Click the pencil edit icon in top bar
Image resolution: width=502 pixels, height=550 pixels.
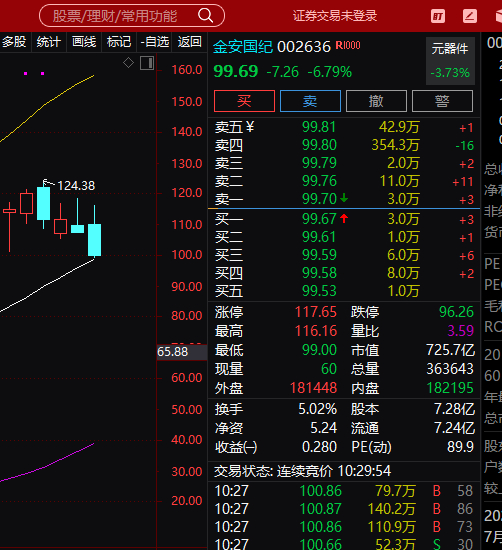(x=470, y=16)
